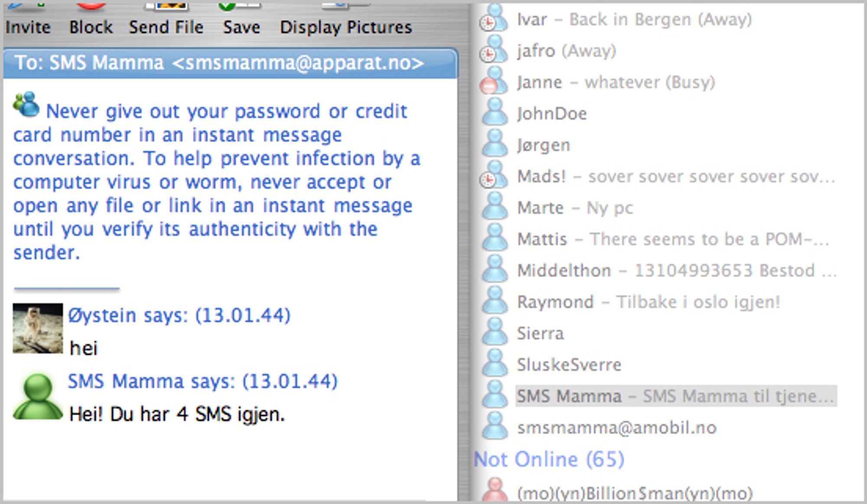Viewport: 867px width, 504px height.
Task: Select offline contact Billion$man
Action: point(635,493)
